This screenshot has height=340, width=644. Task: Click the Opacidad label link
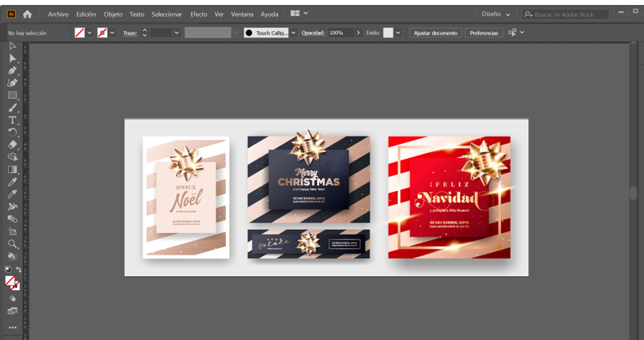313,33
